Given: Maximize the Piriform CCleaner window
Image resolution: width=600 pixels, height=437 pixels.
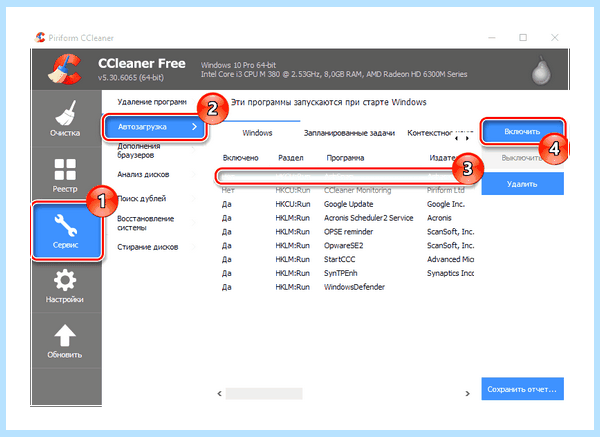Looking at the screenshot, I should (523, 37).
